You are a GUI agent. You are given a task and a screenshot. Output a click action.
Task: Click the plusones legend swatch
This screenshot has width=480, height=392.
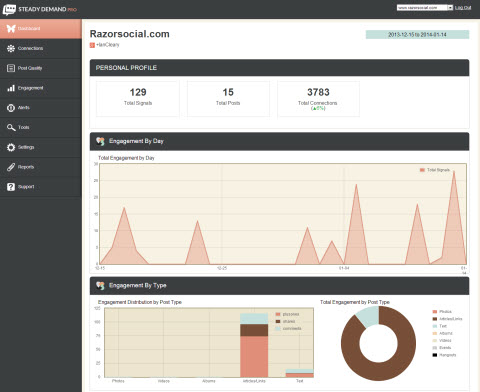click(x=278, y=315)
